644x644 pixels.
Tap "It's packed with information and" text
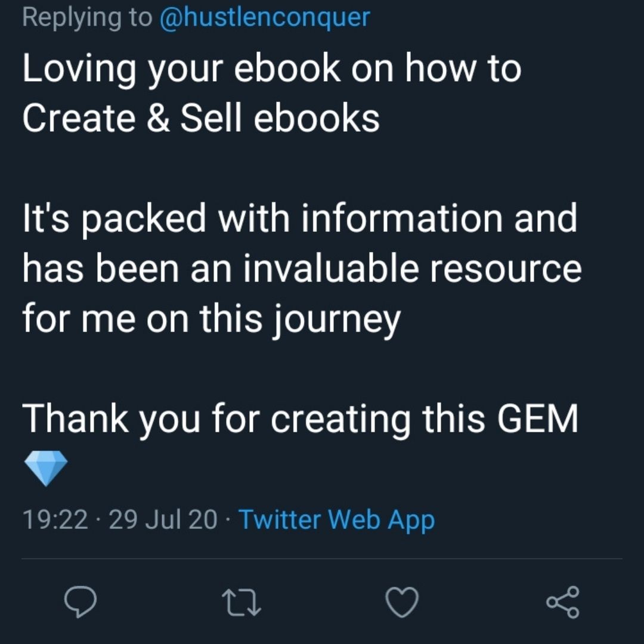[x=300, y=219]
